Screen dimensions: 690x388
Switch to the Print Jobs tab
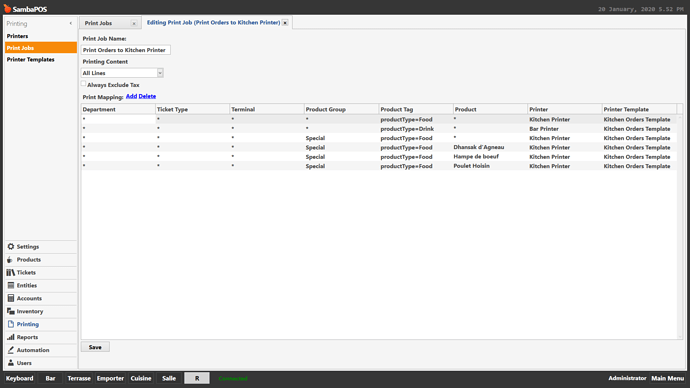[99, 23]
